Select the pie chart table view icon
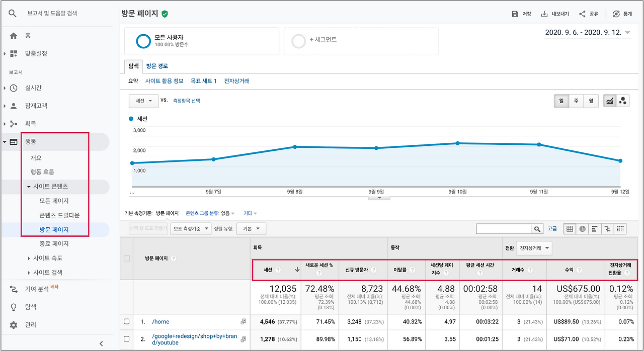644x351 pixels. click(583, 229)
